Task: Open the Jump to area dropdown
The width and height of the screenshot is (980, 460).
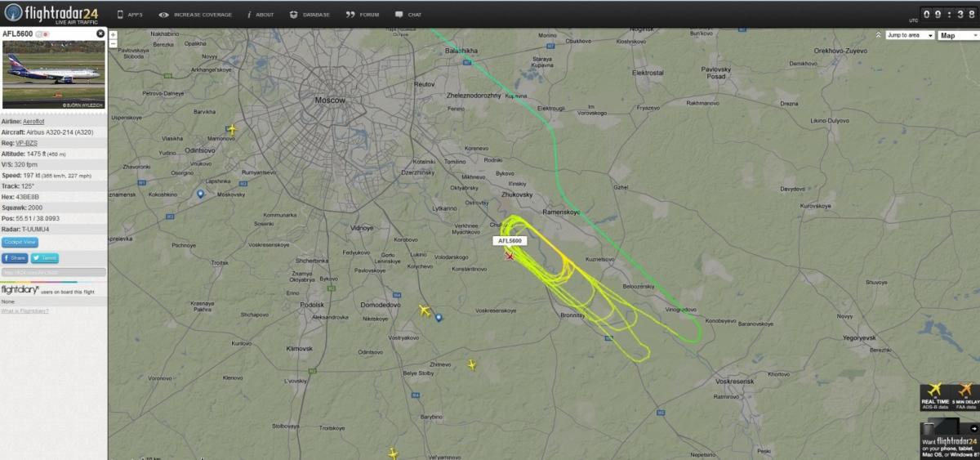Action: (x=910, y=35)
